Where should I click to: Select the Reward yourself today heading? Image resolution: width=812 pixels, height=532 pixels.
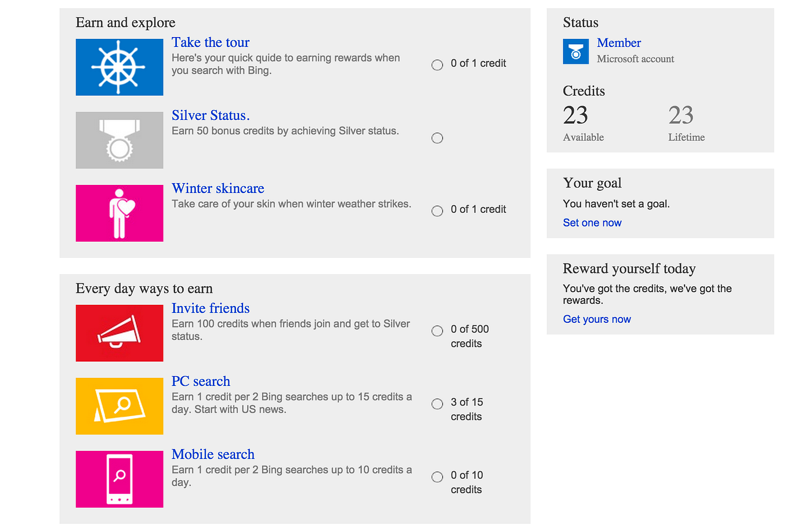click(x=629, y=269)
